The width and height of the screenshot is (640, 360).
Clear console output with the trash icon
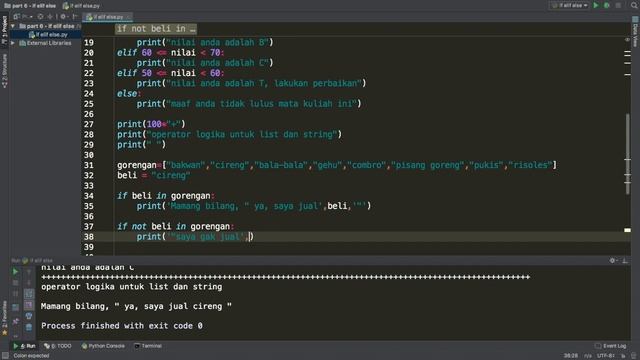click(x=29, y=327)
